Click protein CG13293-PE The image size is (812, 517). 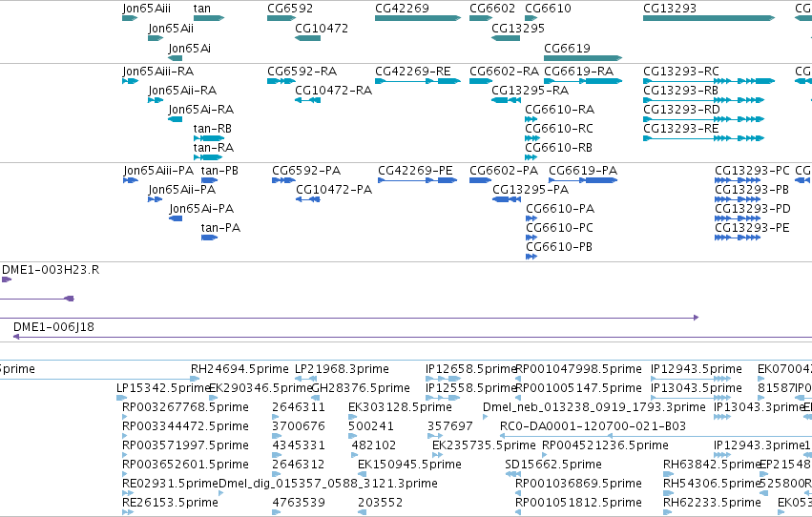coord(738,238)
